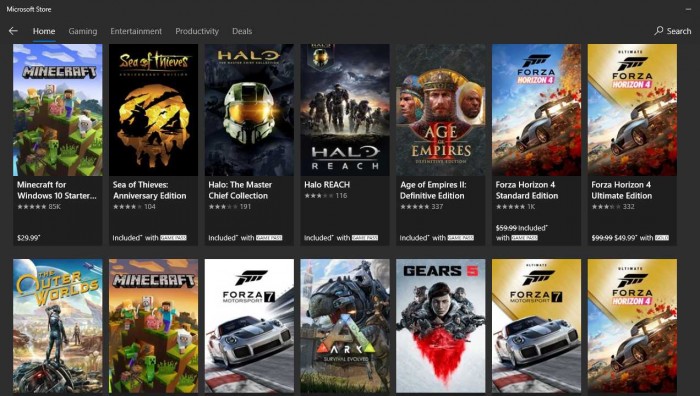Click Game Pass badge under Forza Horizon 4 Standard
Image resolution: width=700 pixels, height=396 pixels.
[524, 238]
